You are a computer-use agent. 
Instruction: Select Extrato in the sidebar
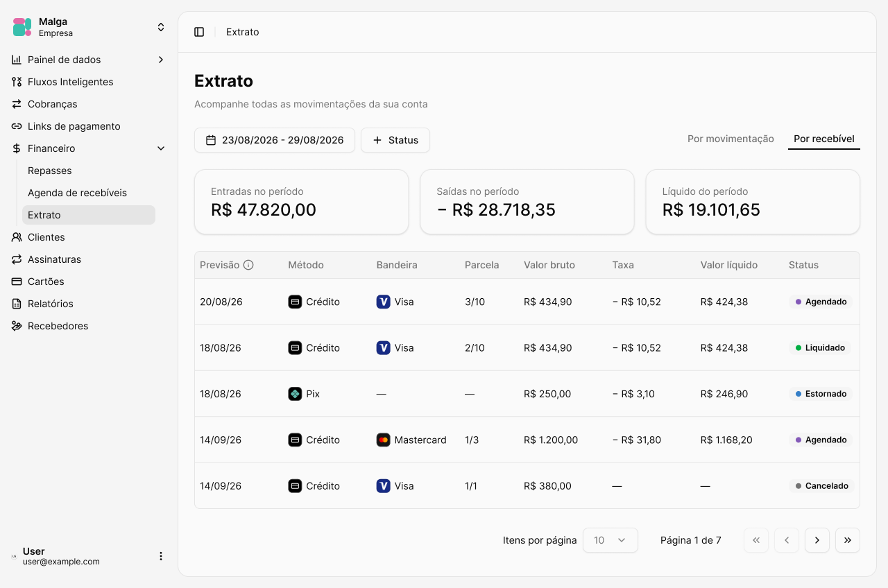(x=89, y=215)
